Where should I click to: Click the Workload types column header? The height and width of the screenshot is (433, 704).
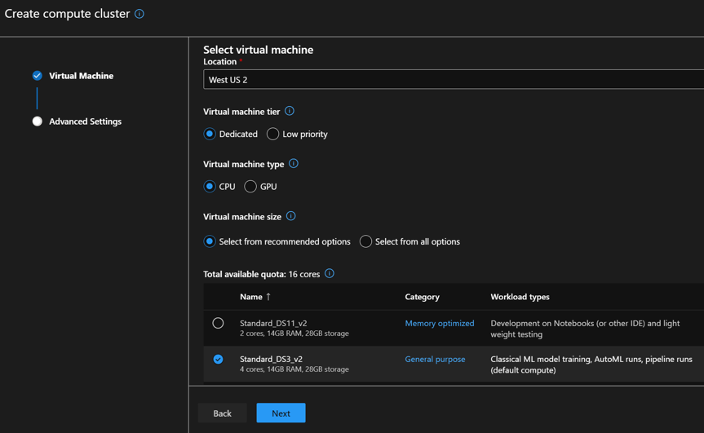coord(520,297)
